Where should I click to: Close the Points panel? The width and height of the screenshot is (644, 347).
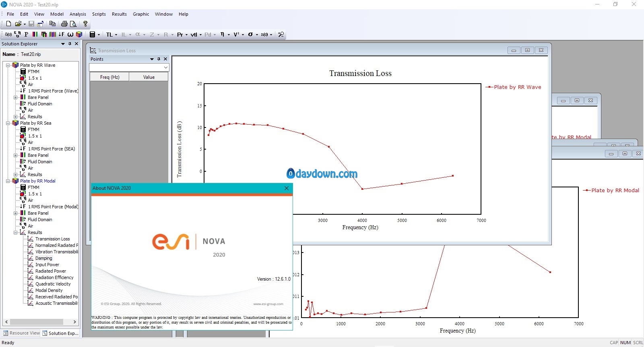pos(165,59)
